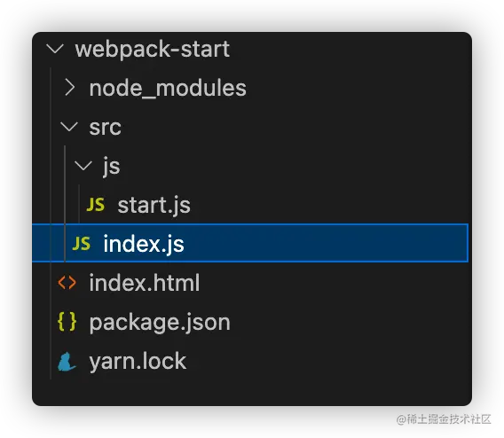Click the blue Yarn cat icon
This screenshot has width=504, height=438.
click(x=67, y=362)
